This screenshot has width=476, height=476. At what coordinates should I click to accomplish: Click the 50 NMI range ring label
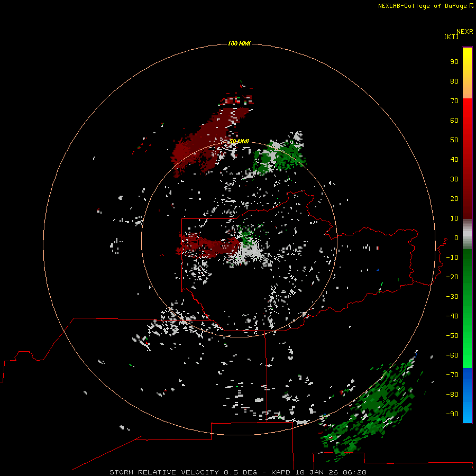(x=239, y=141)
